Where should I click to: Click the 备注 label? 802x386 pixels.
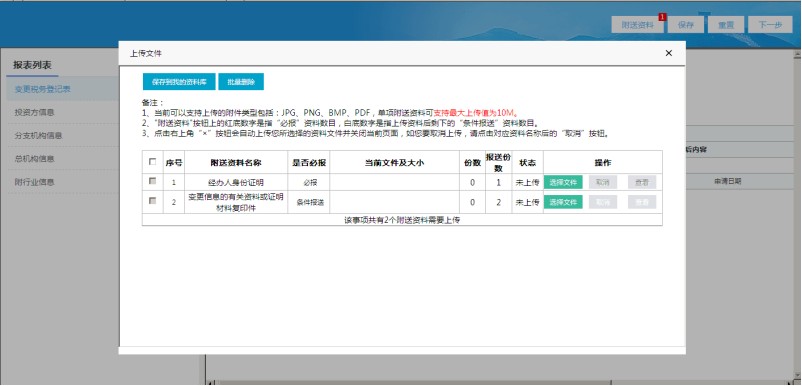point(152,103)
